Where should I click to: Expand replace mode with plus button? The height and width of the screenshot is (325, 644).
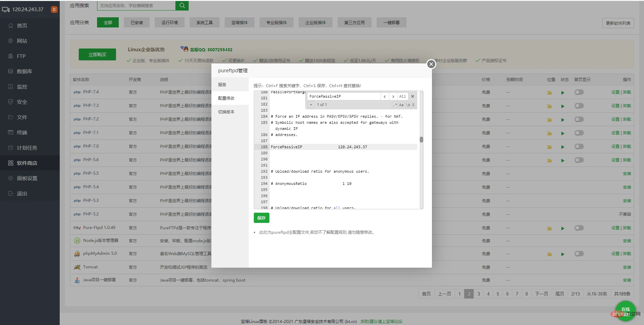pos(311,105)
